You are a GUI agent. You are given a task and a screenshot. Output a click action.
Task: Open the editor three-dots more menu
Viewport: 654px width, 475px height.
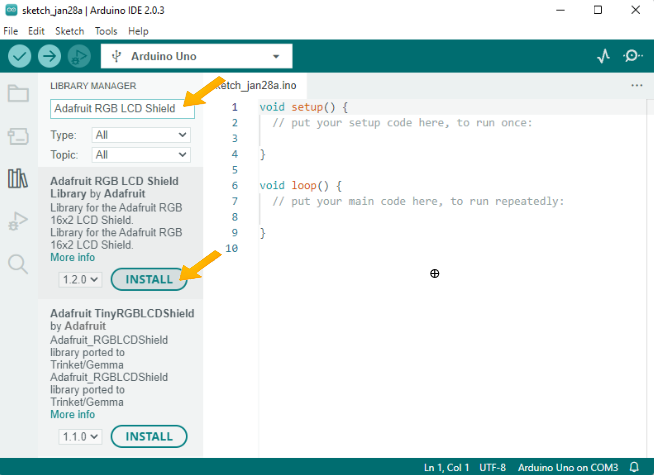click(636, 85)
